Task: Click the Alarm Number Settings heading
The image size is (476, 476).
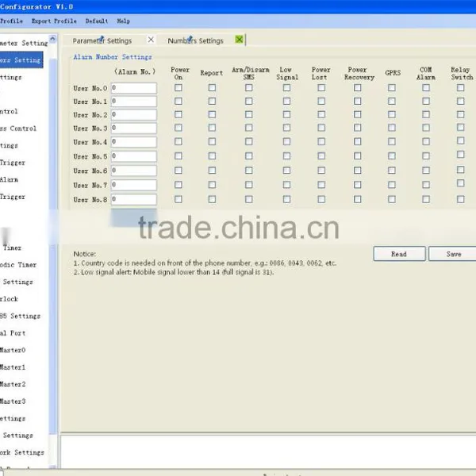Action: [113, 57]
